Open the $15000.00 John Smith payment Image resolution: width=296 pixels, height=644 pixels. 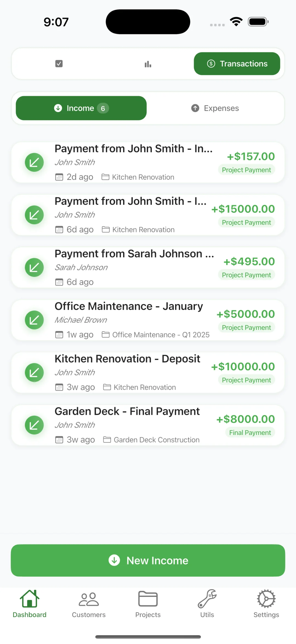click(x=148, y=215)
